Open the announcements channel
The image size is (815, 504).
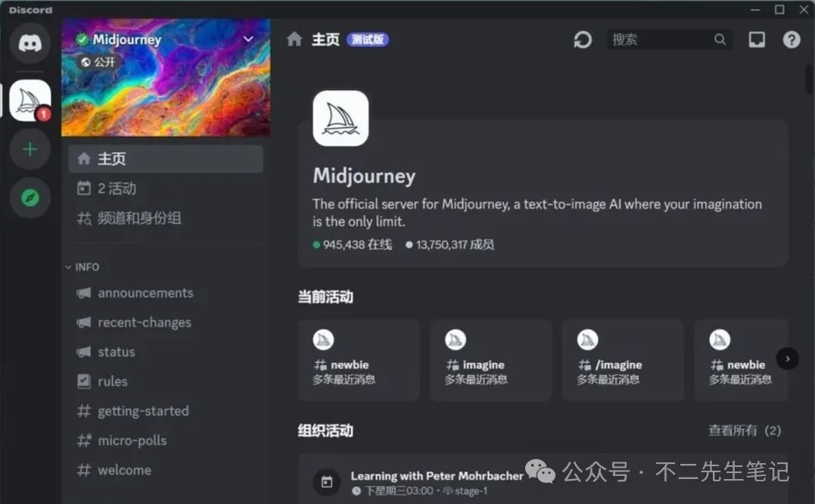pyautogui.click(x=166, y=293)
